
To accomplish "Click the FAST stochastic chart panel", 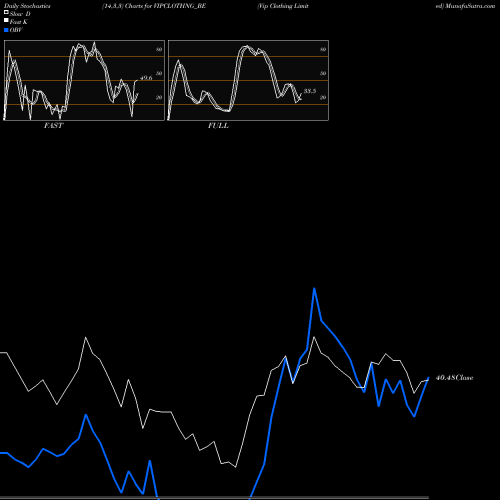I will 84,80.
